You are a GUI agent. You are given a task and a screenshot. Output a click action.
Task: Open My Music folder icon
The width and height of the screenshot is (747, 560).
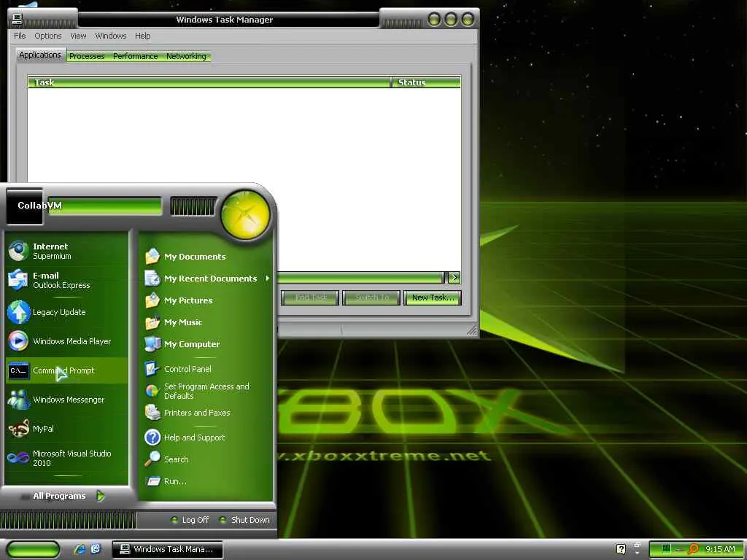(152, 322)
